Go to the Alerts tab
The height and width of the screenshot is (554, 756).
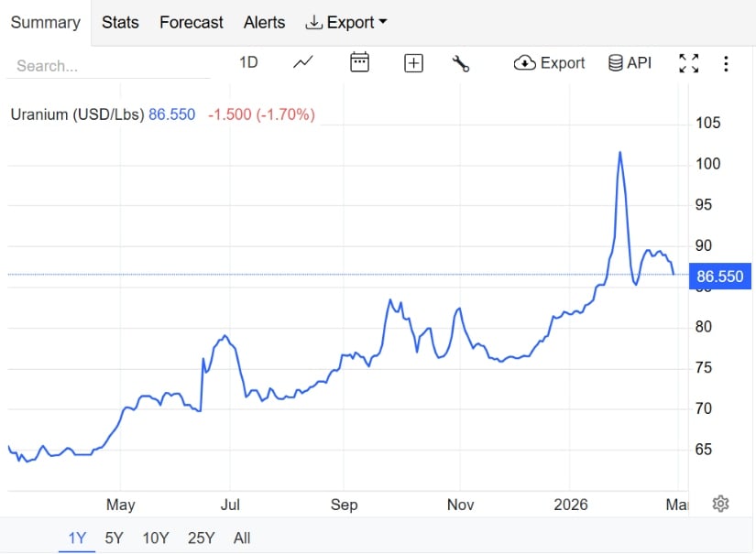pyautogui.click(x=264, y=22)
